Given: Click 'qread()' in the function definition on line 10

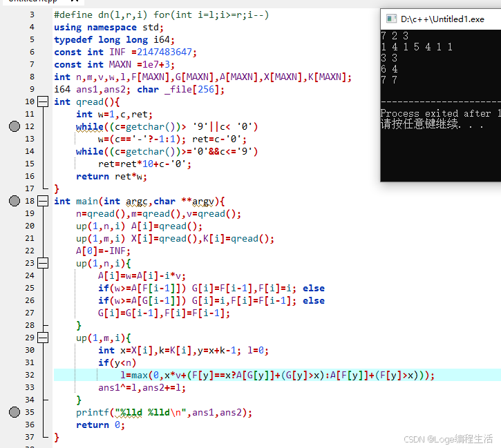Looking at the screenshot, I should (95, 102).
